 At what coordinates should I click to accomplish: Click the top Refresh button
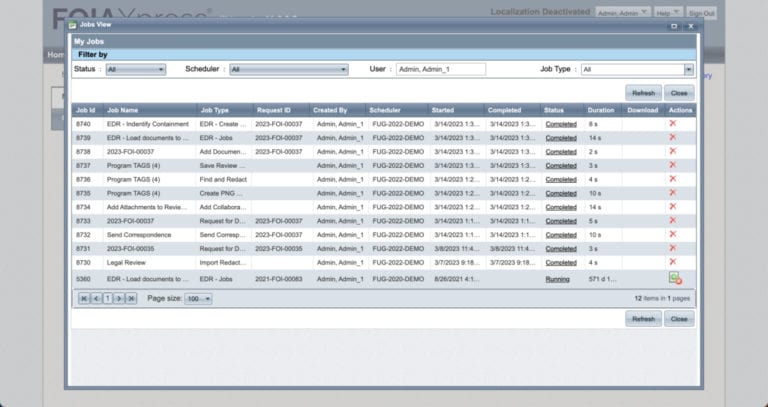(641, 92)
